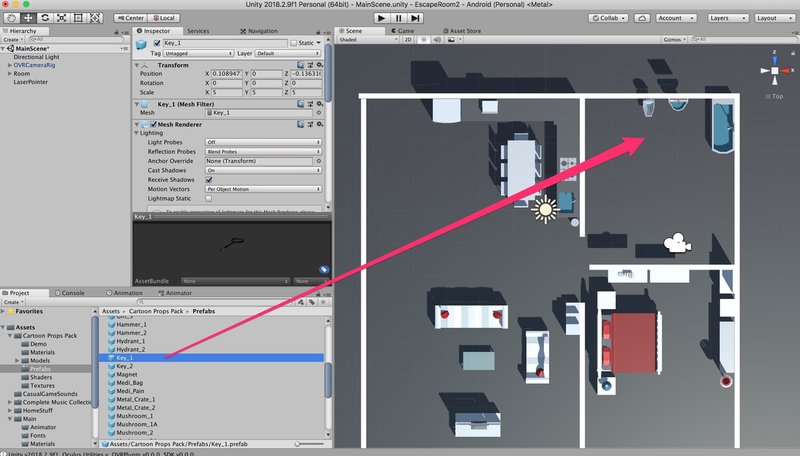The width and height of the screenshot is (800, 456).
Task: Open the Layer Default dropdown
Action: [x=288, y=53]
